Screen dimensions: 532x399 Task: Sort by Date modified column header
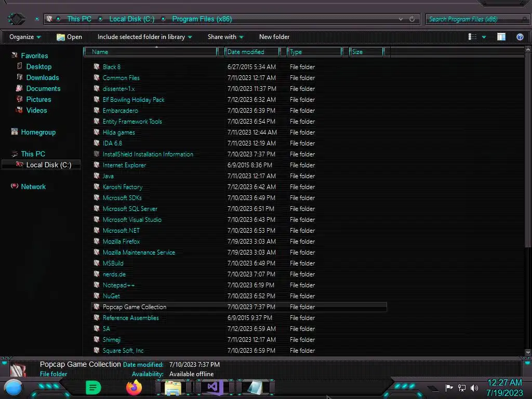coord(252,51)
